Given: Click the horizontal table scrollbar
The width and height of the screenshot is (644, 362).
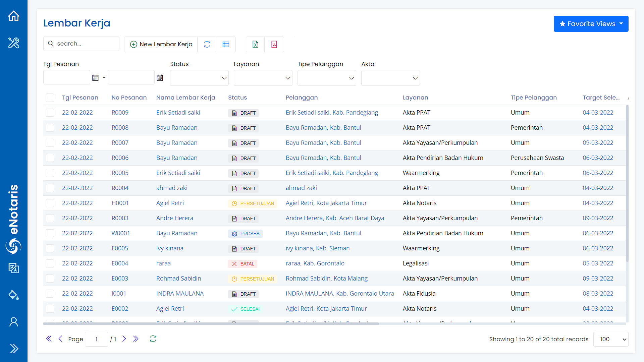Looking at the screenshot, I should (211, 324).
